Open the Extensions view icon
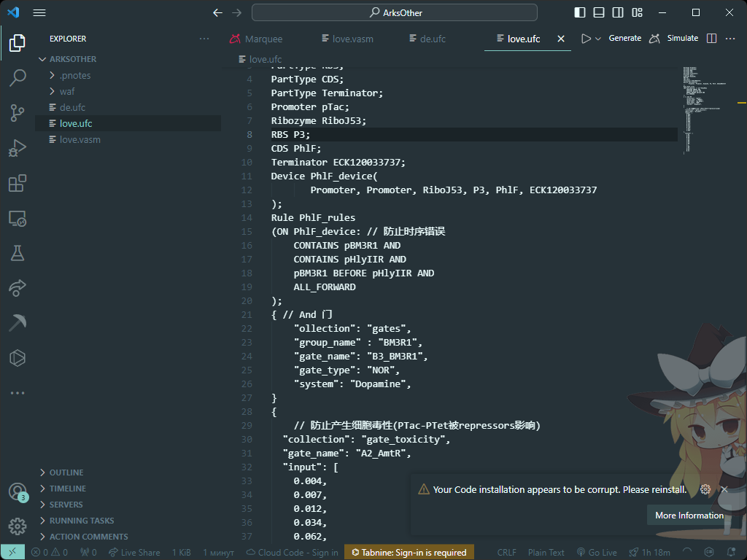 (18, 183)
